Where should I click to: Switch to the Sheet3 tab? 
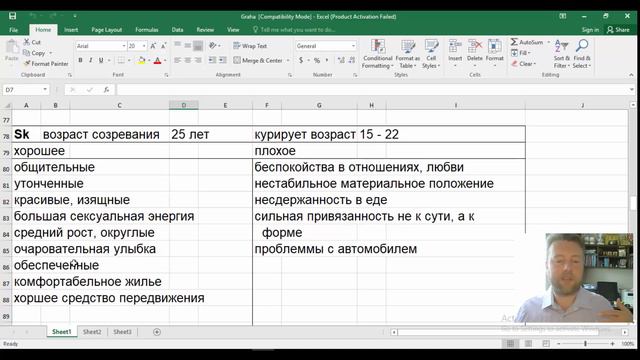coord(122,332)
